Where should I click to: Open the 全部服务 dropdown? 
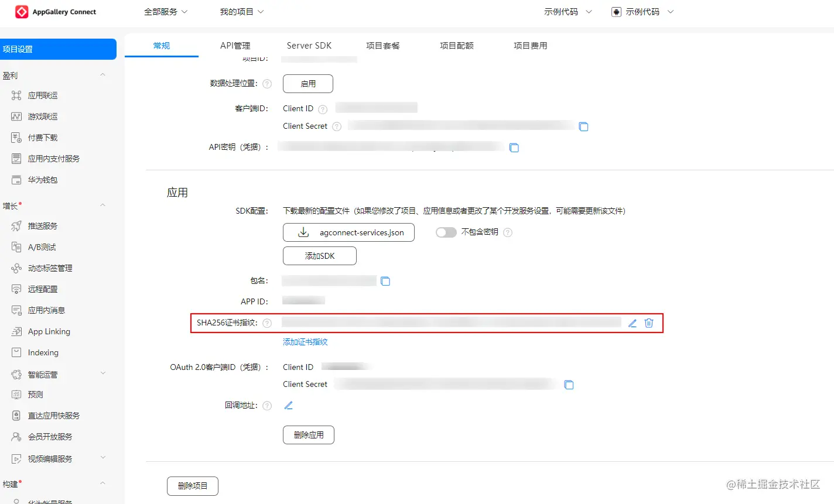point(166,12)
